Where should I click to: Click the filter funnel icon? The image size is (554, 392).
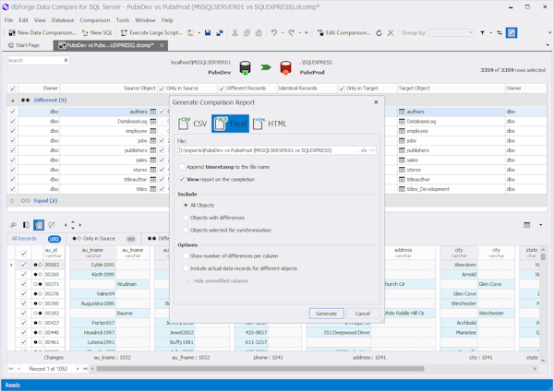[482, 33]
